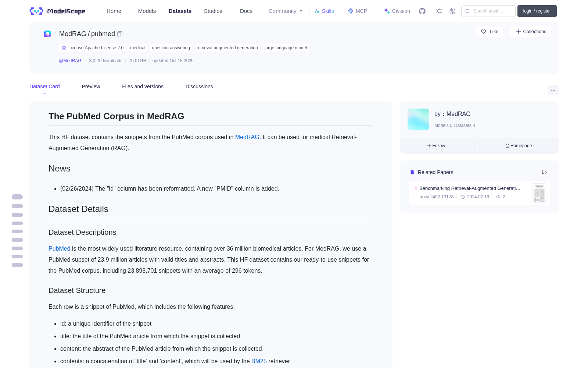
Task: Select the Dataset Card tab
Action: point(44,86)
